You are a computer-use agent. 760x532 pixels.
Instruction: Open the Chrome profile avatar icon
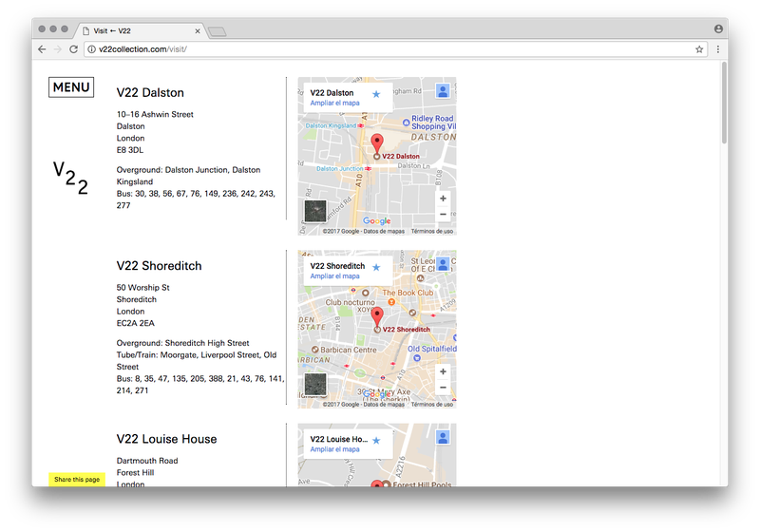(718, 29)
